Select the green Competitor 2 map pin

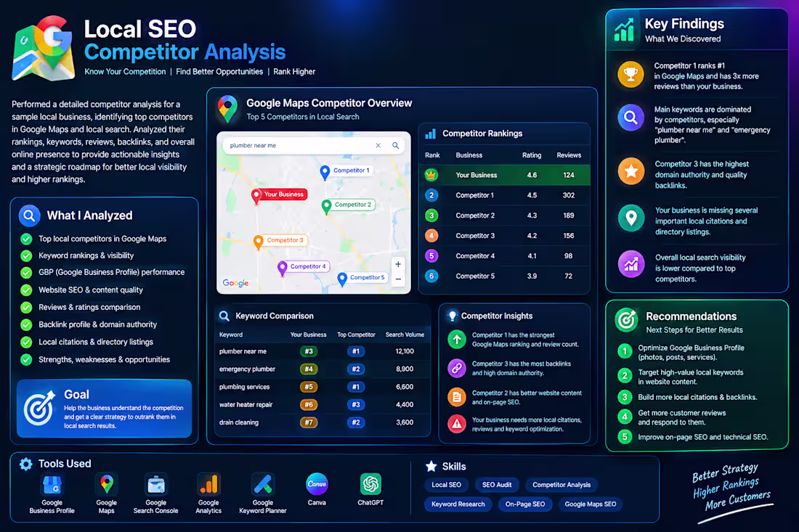tap(327, 207)
